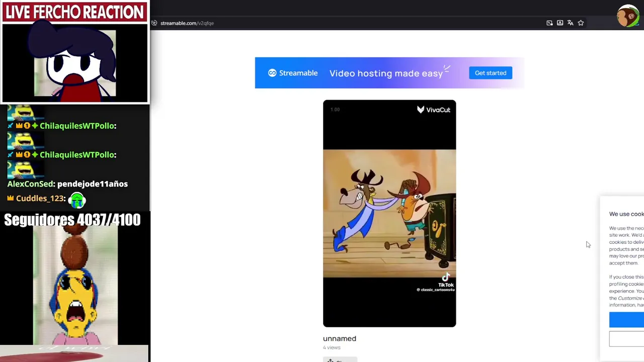Click the Cuddles_123 chat username
The image size is (644, 362).
click(40, 199)
